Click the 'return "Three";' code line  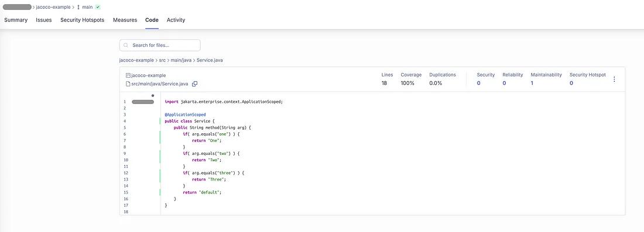pyautogui.click(x=209, y=179)
